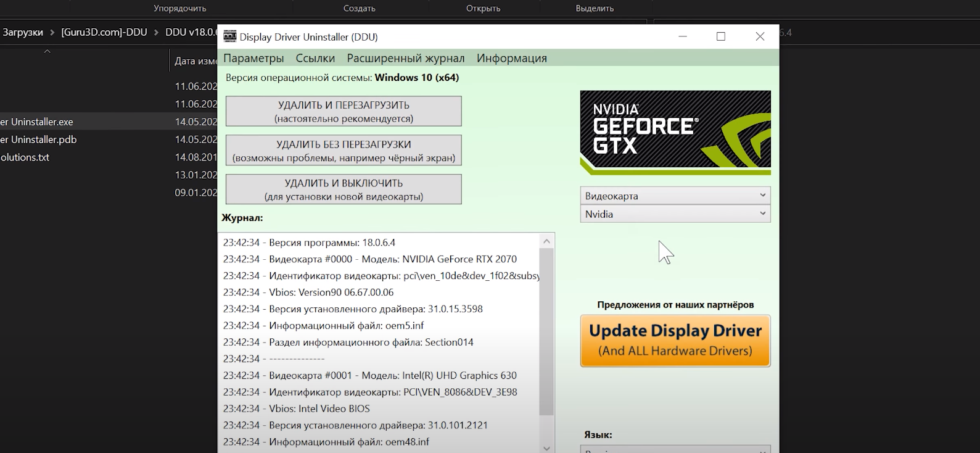The image size is (980, 453).
Task: Minimize the DDU window
Action: [x=683, y=36]
